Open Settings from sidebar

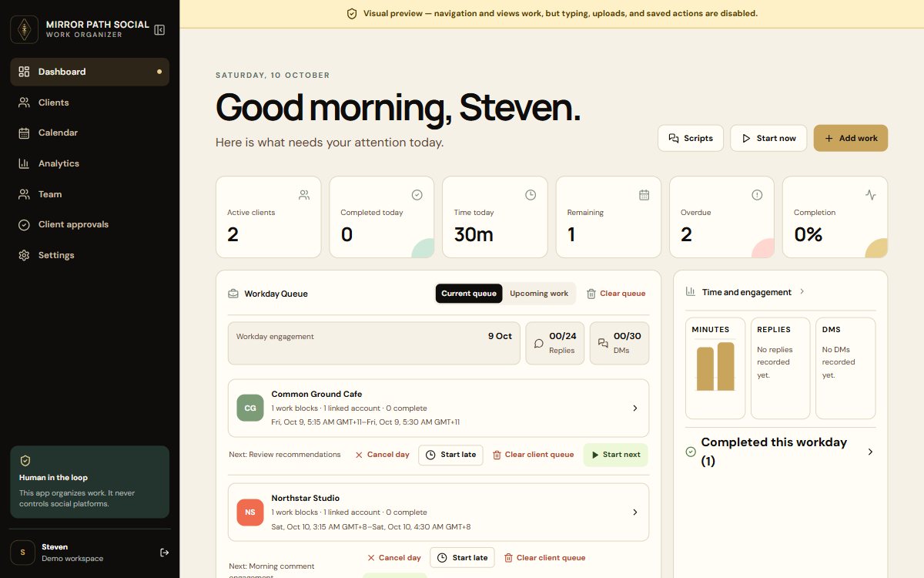[89, 255]
